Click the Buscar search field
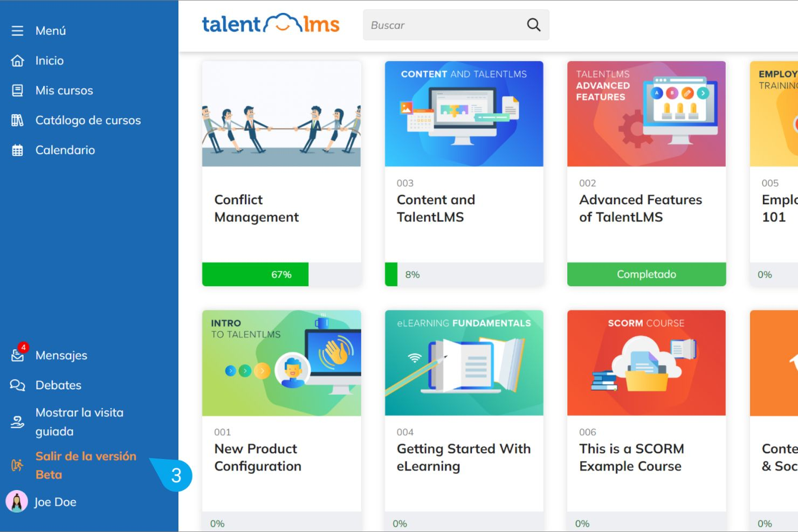This screenshot has height=532, width=798. coord(456,25)
